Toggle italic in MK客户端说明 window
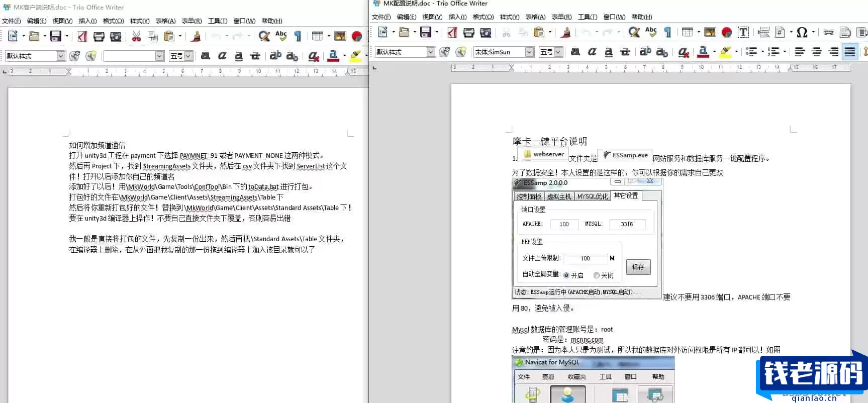 tap(222, 56)
